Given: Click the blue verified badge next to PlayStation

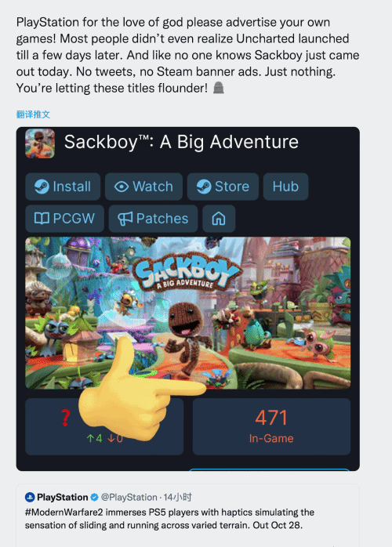Looking at the screenshot, I should 94,497.
